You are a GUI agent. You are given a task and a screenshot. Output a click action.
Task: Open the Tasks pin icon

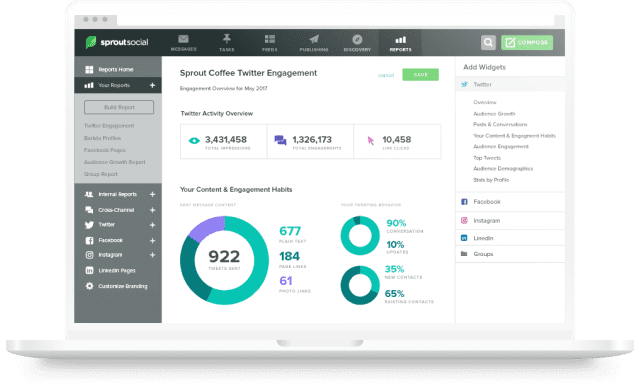pyautogui.click(x=227, y=39)
